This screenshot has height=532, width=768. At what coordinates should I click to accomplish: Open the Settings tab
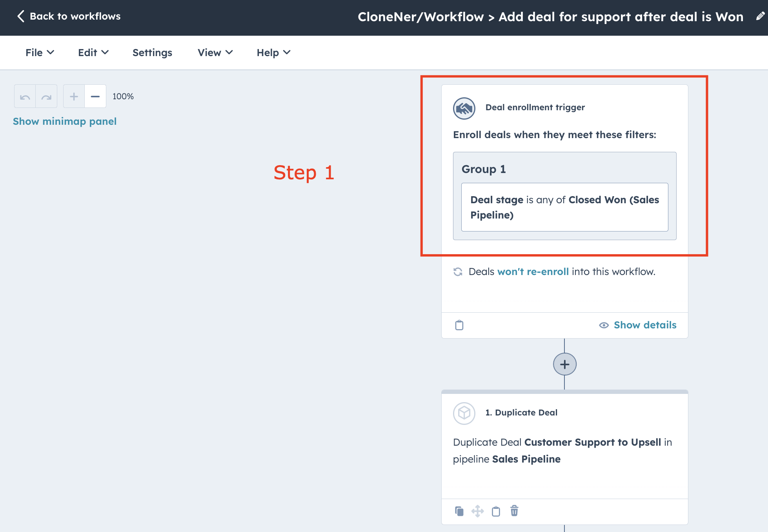pyautogui.click(x=152, y=53)
